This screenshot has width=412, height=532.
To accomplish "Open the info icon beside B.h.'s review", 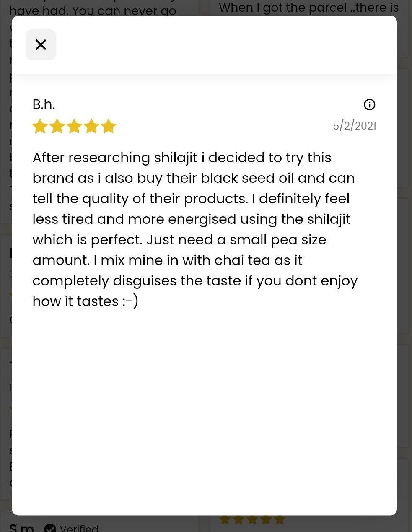I will coord(369,104).
